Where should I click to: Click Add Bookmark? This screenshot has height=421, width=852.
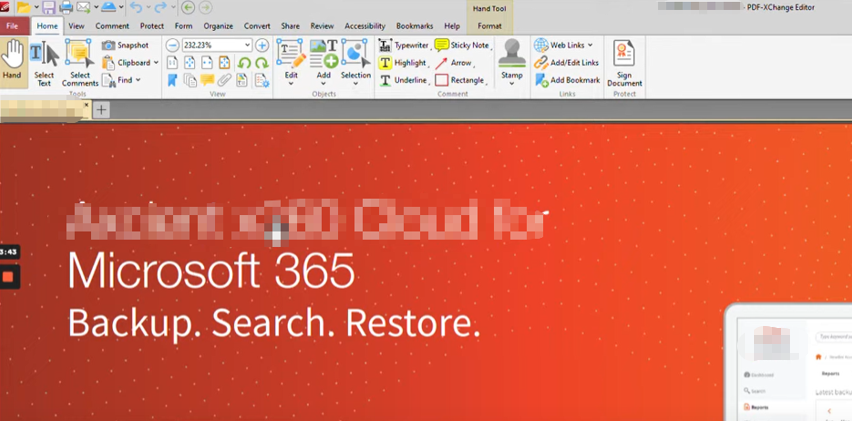point(567,80)
